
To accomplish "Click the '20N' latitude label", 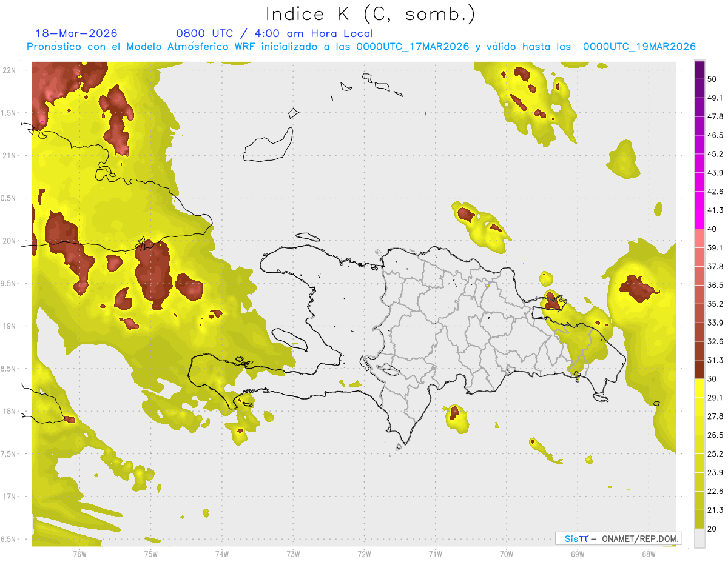I will 10,241.
